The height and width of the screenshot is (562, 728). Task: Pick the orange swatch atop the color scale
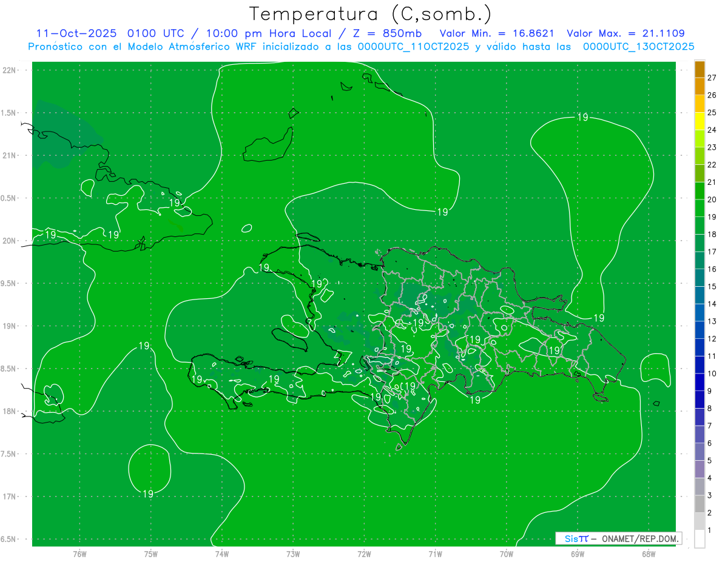pos(699,70)
